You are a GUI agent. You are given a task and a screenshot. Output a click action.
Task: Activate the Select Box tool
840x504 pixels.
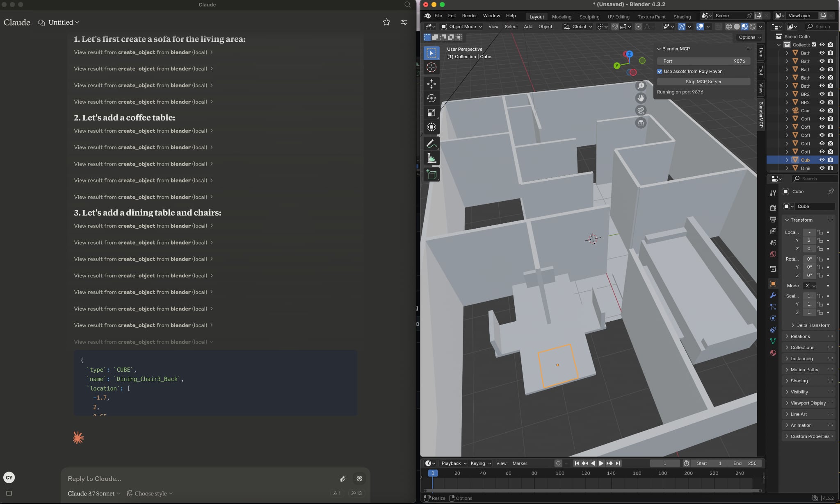431,53
